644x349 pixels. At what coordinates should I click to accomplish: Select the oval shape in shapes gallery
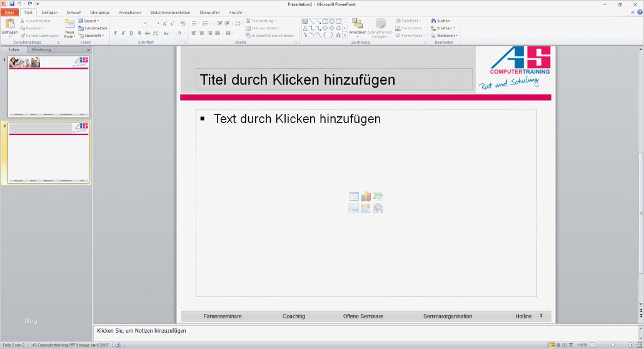(x=331, y=21)
